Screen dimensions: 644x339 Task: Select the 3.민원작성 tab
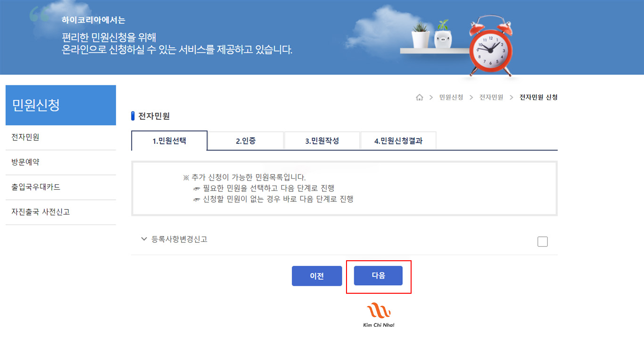(x=322, y=141)
